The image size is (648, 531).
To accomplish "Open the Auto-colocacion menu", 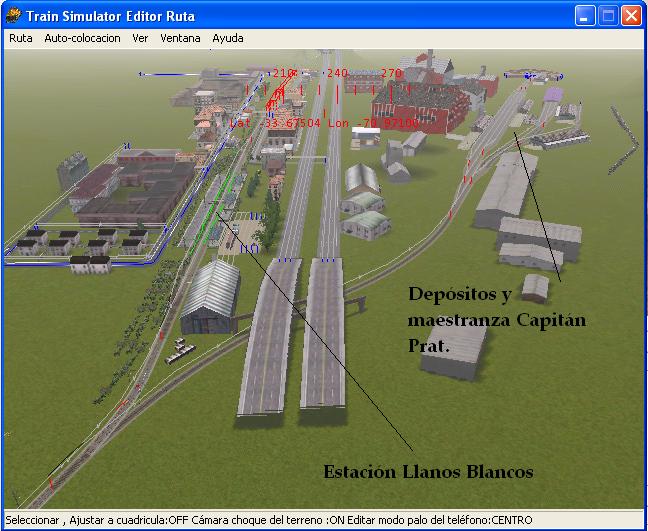I will (x=82, y=38).
